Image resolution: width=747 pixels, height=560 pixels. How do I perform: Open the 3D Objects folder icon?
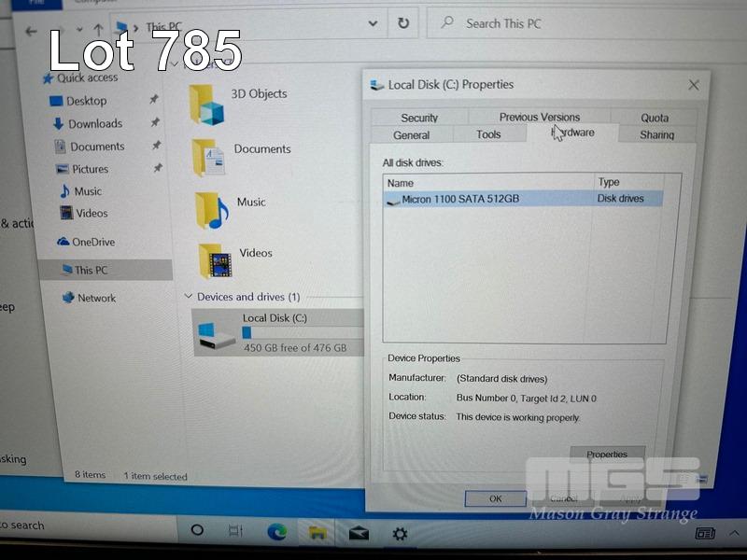pos(206,104)
